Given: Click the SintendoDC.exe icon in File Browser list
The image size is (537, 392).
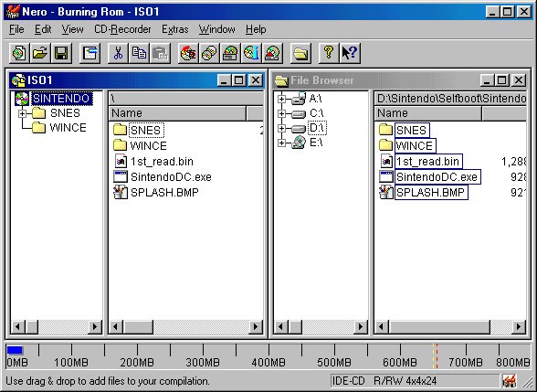Looking at the screenshot, I should tap(386, 177).
